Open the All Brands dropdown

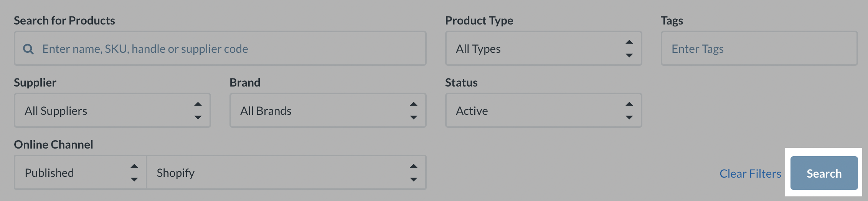coord(318,111)
